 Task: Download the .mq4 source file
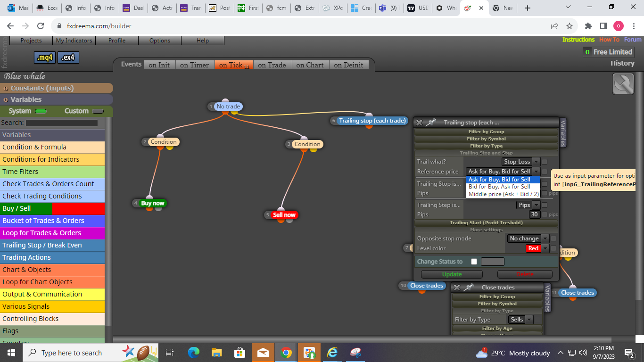pyautogui.click(x=45, y=58)
